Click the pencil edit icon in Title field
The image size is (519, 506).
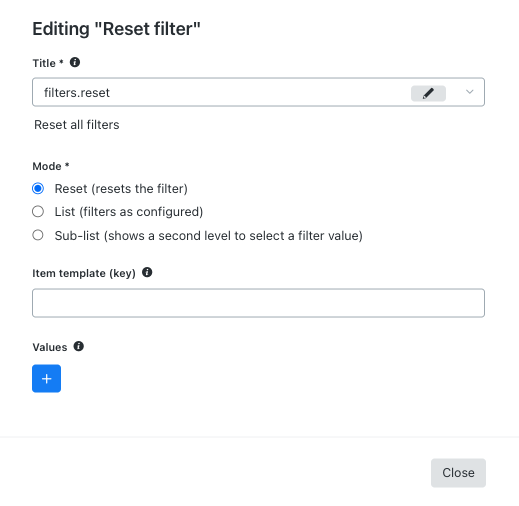pyautogui.click(x=428, y=93)
